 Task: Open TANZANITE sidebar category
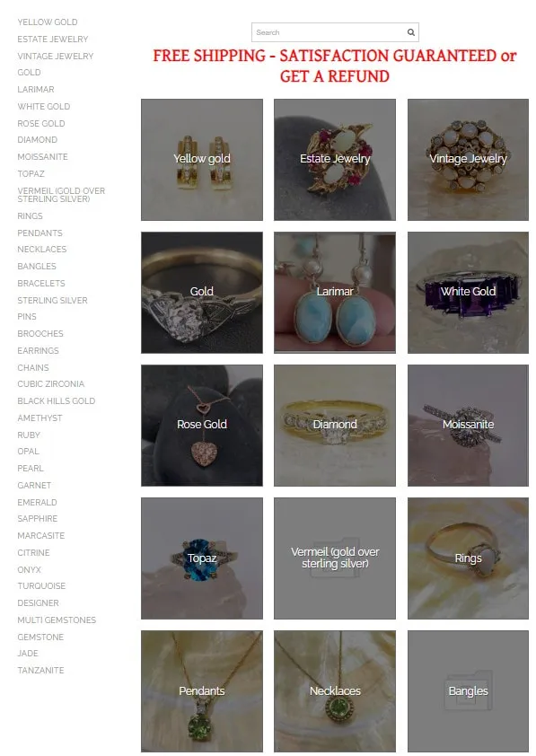[40, 671]
